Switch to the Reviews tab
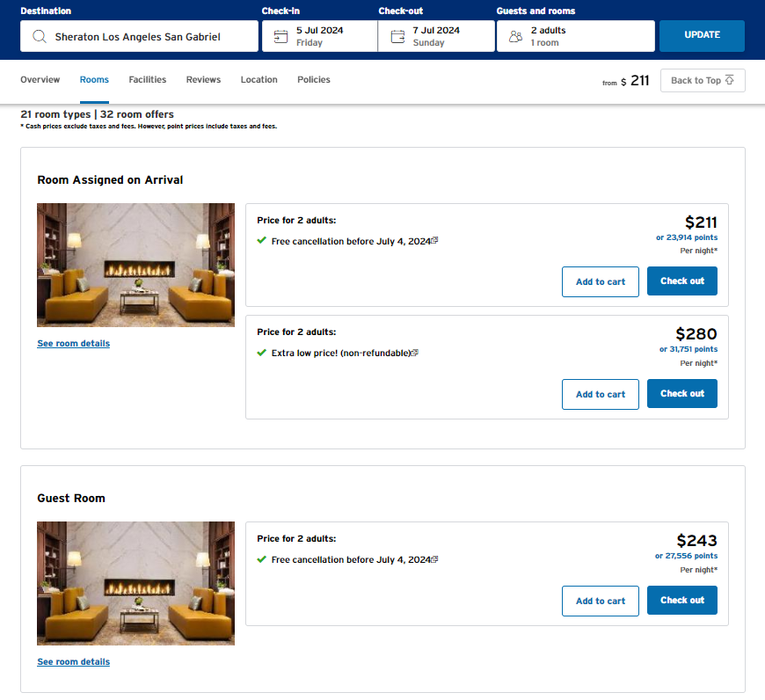Viewport: 765px width, 700px height. tap(203, 80)
